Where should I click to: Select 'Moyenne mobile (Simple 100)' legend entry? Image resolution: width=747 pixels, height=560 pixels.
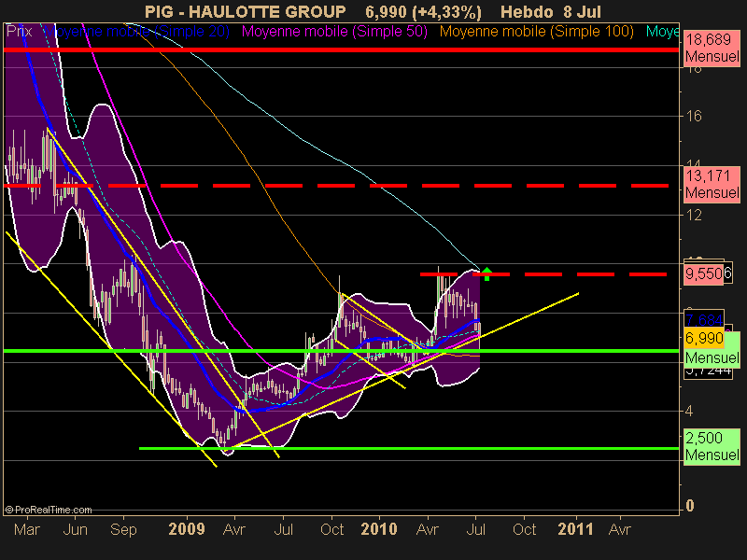(536, 32)
